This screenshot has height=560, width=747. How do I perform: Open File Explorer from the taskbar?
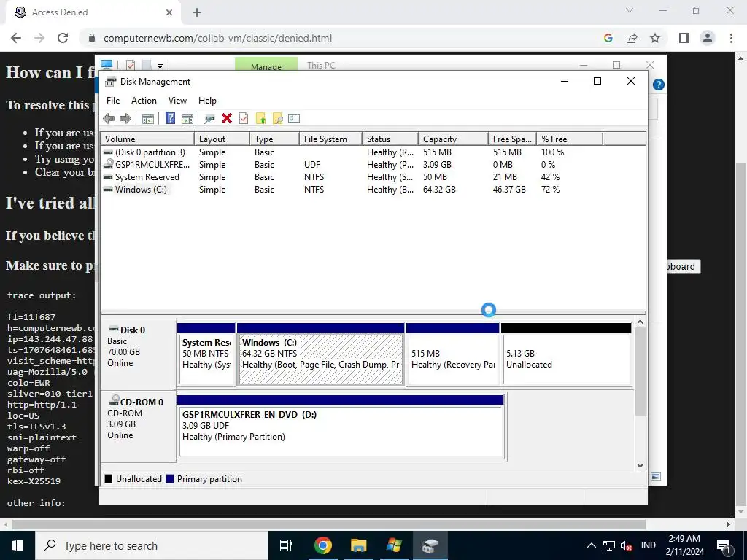[x=358, y=545]
